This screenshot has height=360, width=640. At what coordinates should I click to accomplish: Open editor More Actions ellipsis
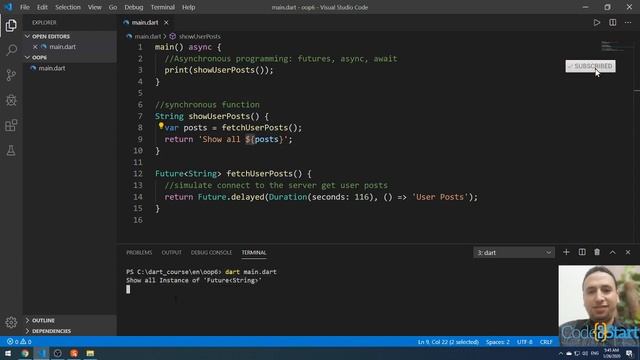[x=628, y=22]
